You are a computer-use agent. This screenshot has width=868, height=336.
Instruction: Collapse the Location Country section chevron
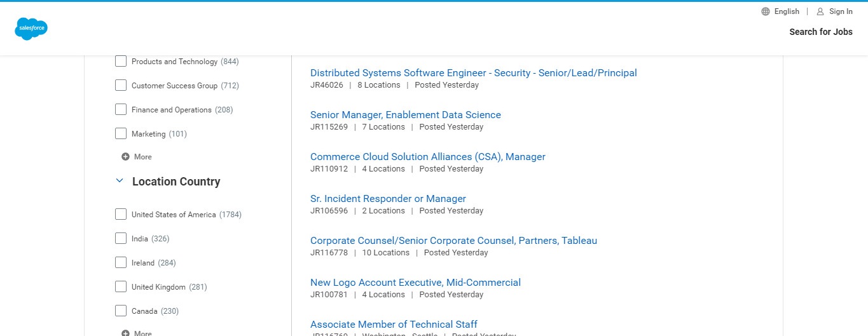[x=119, y=181]
